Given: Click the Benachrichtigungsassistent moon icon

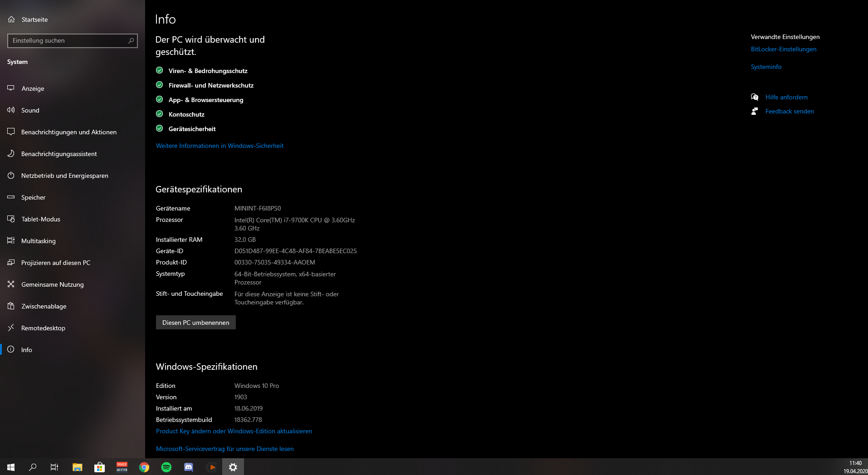Looking at the screenshot, I should pyautogui.click(x=11, y=153).
